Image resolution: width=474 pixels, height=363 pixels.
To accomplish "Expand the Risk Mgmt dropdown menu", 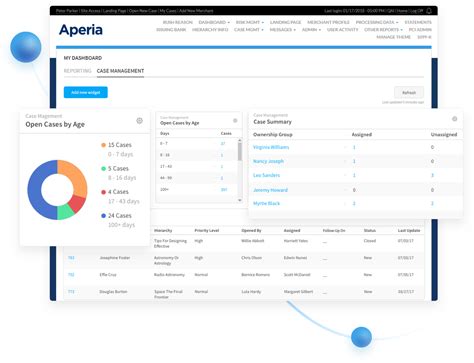I will pos(250,22).
